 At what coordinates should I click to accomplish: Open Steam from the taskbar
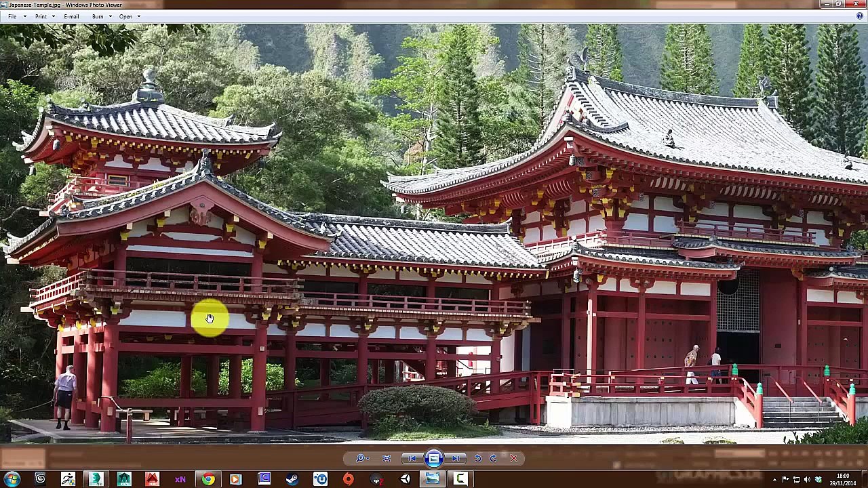[292, 480]
